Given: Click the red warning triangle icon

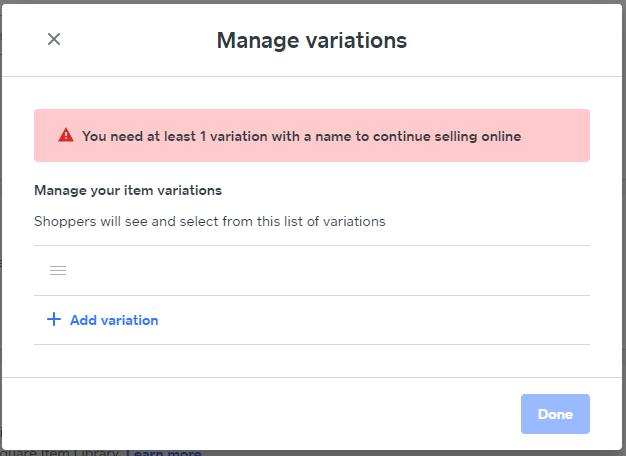Looking at the screenshot, I should (x=66, y=136).
